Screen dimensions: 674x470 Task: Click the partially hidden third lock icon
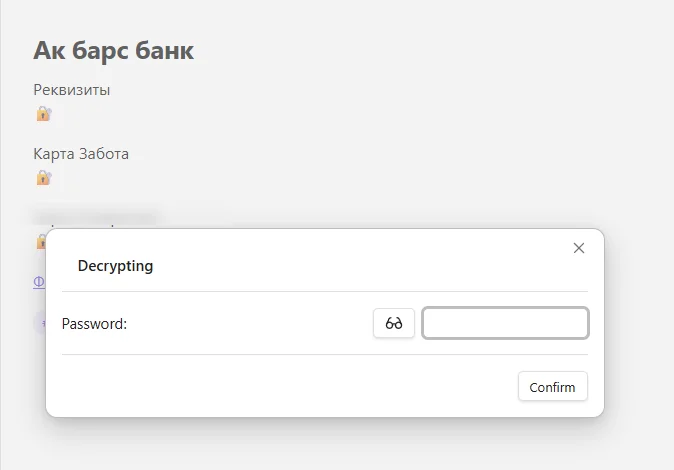(41, 241)
